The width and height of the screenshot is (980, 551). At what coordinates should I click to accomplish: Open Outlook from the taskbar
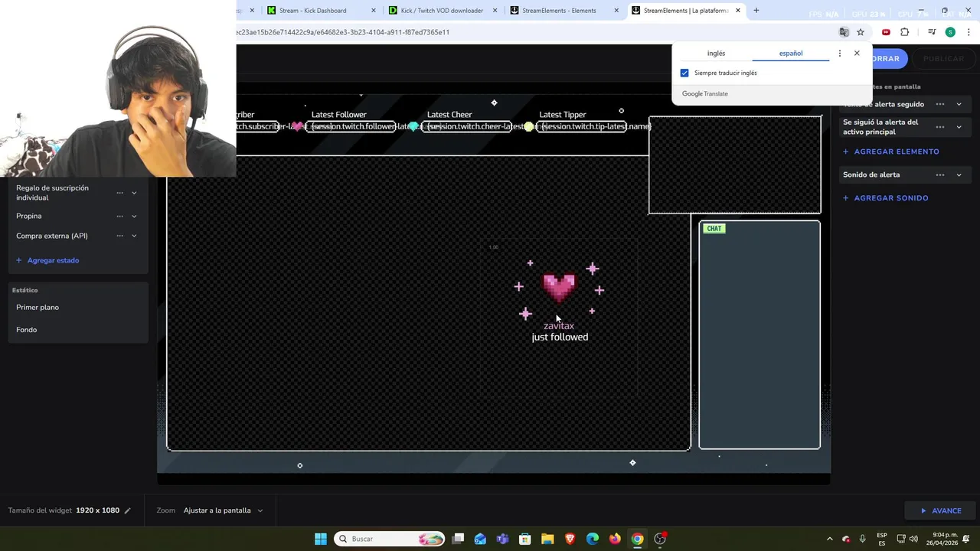click(480, 539)
